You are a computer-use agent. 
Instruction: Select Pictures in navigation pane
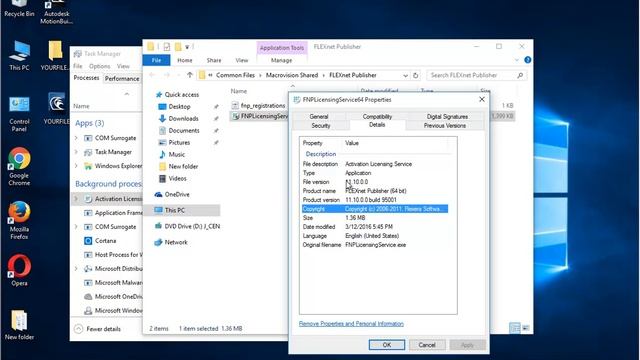179,142
